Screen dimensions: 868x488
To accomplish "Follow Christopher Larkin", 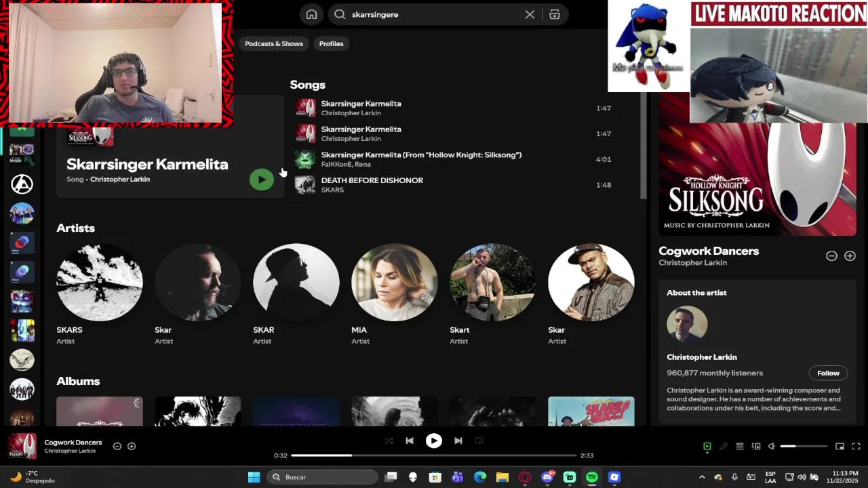I will coord(828,373).
